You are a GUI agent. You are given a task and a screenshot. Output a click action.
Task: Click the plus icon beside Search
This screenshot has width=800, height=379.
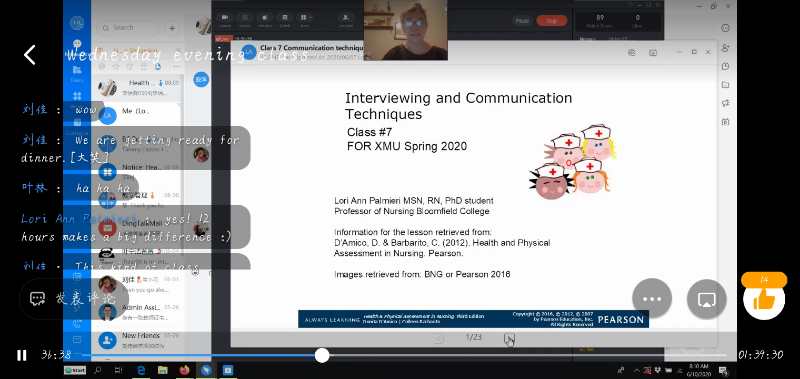(172, 28)
